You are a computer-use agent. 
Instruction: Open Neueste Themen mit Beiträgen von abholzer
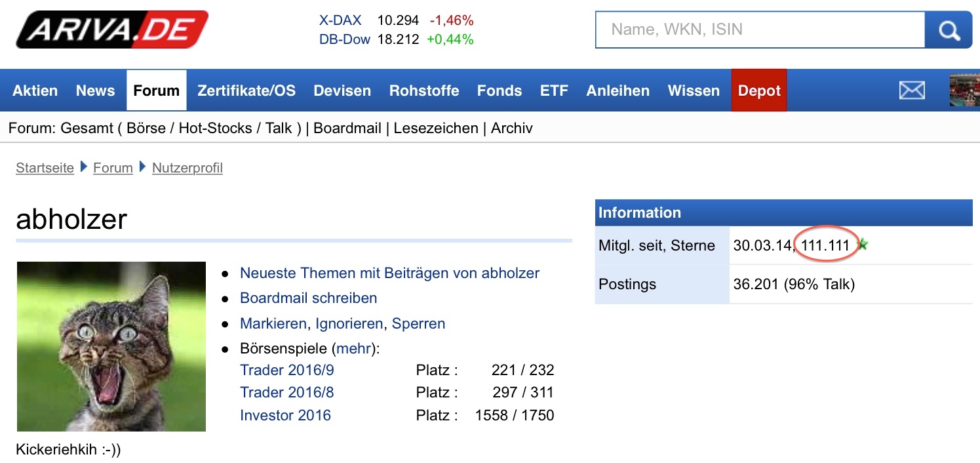click(389, 273)
